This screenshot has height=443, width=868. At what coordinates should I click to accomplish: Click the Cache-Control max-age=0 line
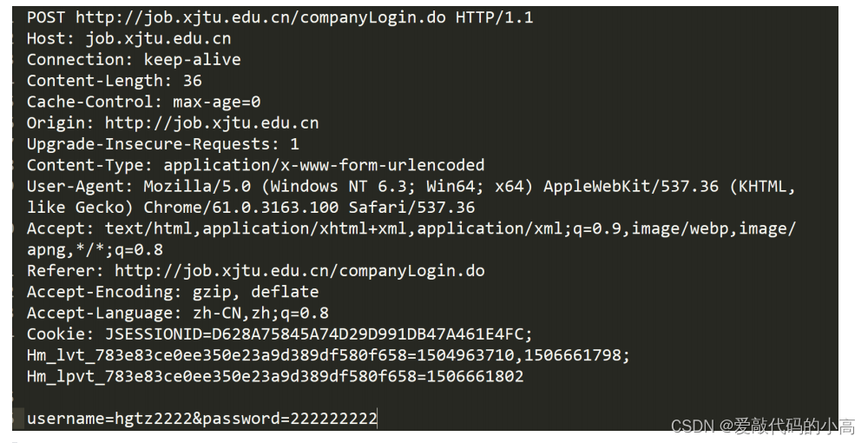(144, 102)
